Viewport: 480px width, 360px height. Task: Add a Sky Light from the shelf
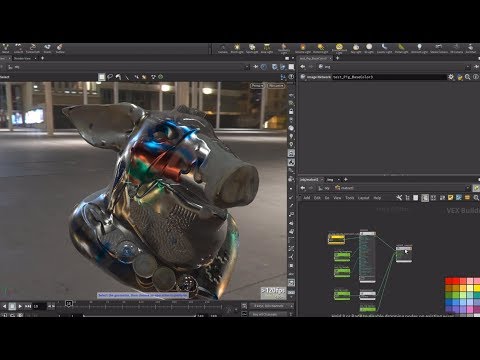[x=356, y=49]
